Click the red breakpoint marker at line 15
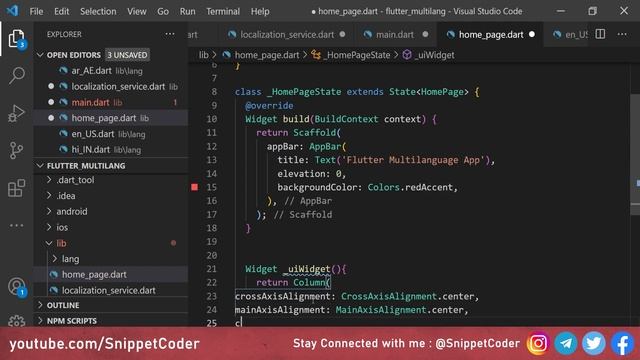 (195, 187)
